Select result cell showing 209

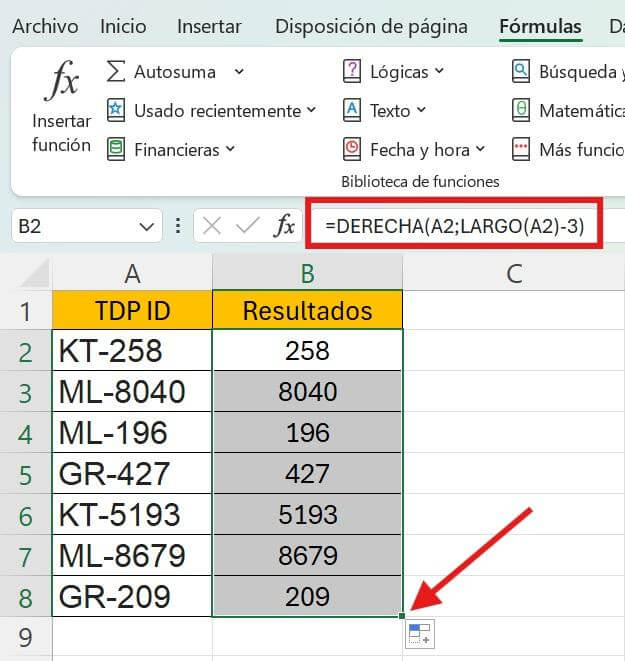[308, 596]
